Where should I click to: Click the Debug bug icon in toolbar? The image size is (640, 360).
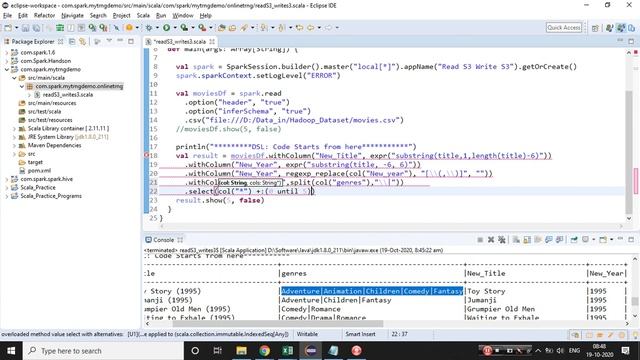[x=149, y=28]
